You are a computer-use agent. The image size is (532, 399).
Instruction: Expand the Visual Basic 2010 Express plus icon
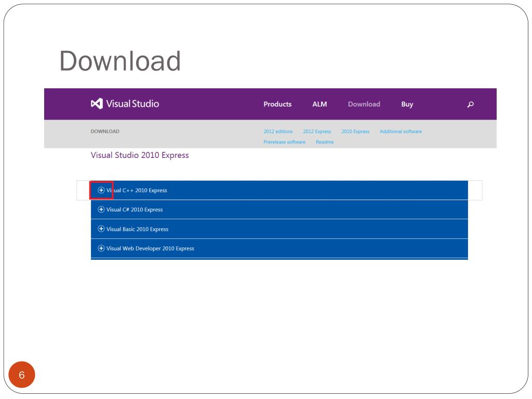[101, 229]
